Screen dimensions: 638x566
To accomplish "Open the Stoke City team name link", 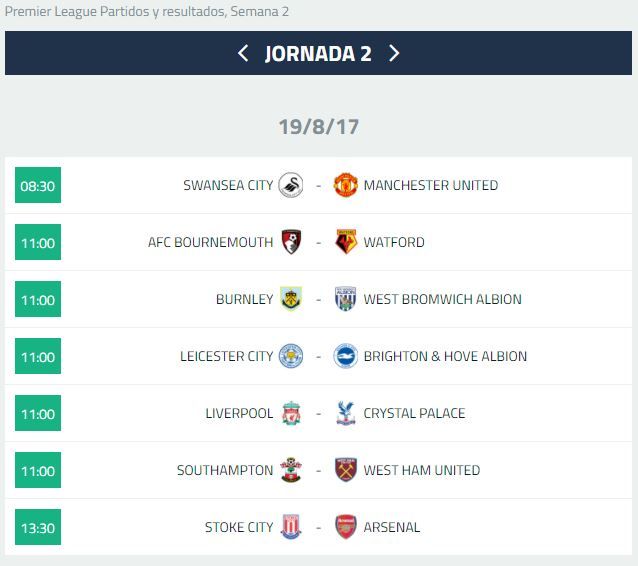I will [x=239, y=527].
